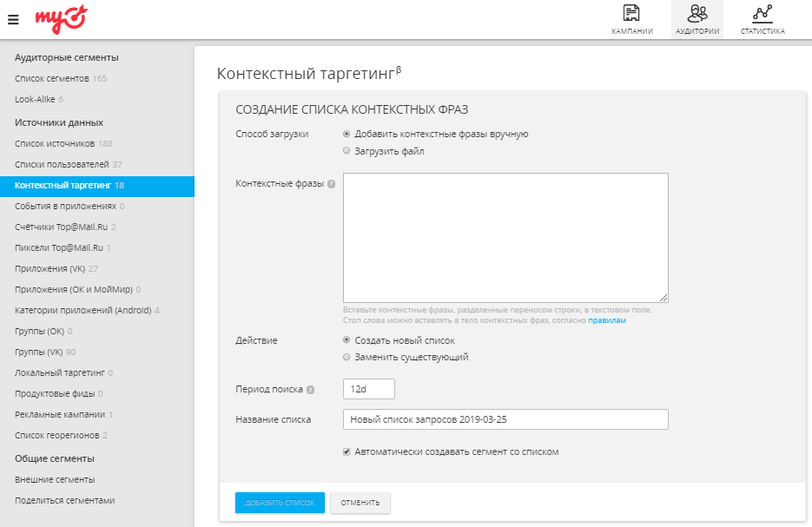This screenshot has height=527, width=812.
Task: Click into the Контекстные фразы text area
Action: tap(505, 237)
